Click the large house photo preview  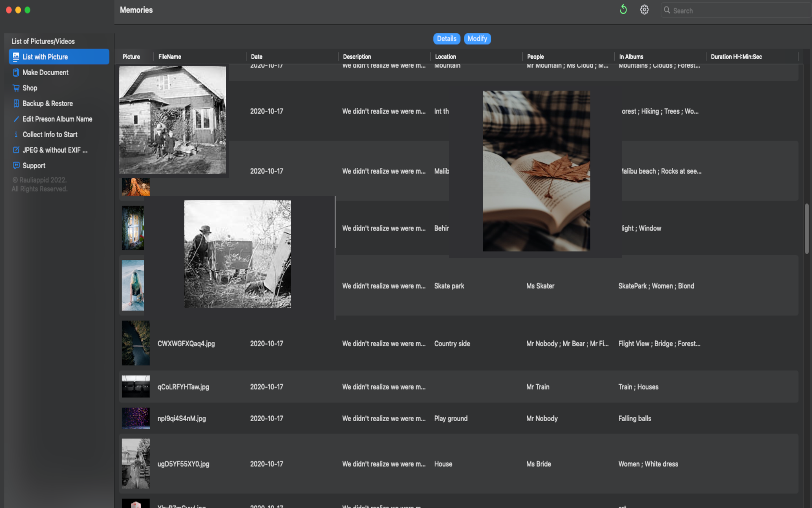coord(172,120)
